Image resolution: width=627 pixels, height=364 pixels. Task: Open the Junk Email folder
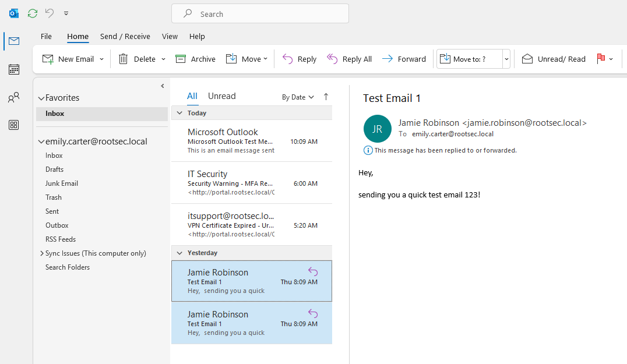click(62, 183)
